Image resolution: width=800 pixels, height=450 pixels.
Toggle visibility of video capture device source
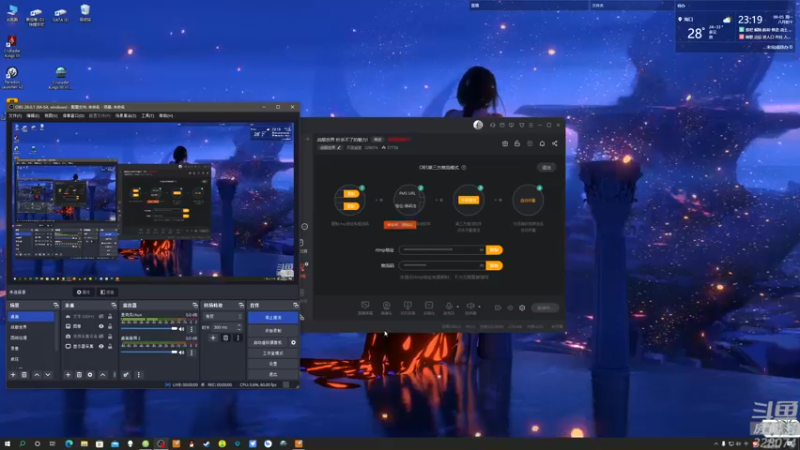coord(101,336)
